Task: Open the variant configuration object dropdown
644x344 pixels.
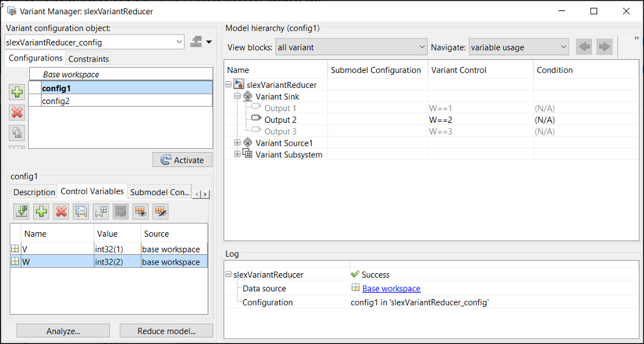Action: point(179,42)
